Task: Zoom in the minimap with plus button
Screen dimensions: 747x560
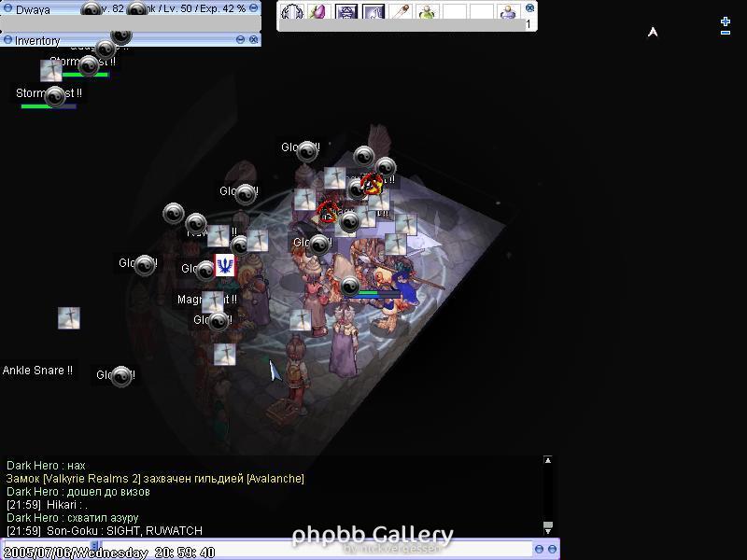Action: 726,21
